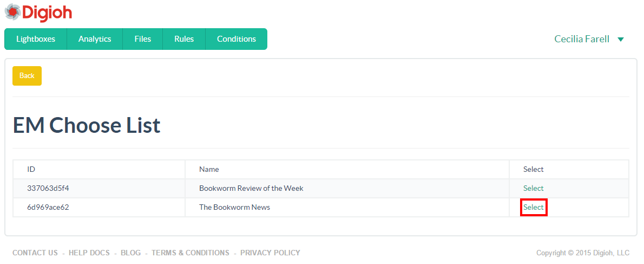The height and width of the screenshot is (264, 644).
Task: Go to the Analytics tab
Action: tap(95, 39)
